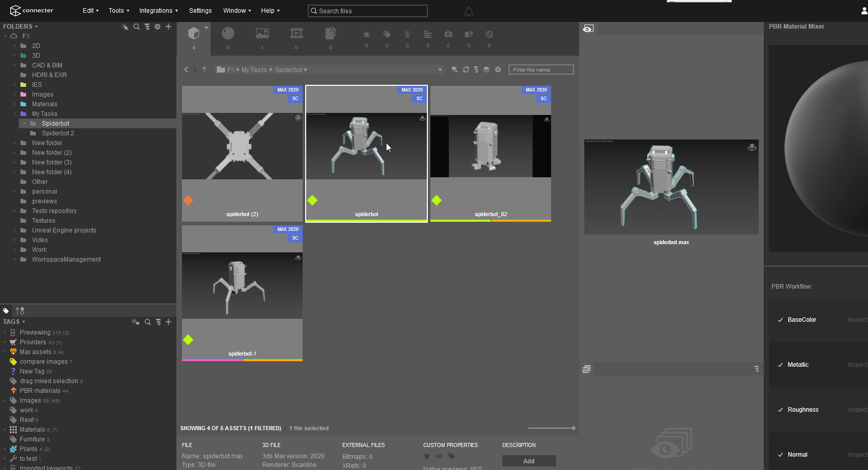The image size is (868, 470).
Task: Toggle the custom properties eye icon
Action: 439,456
